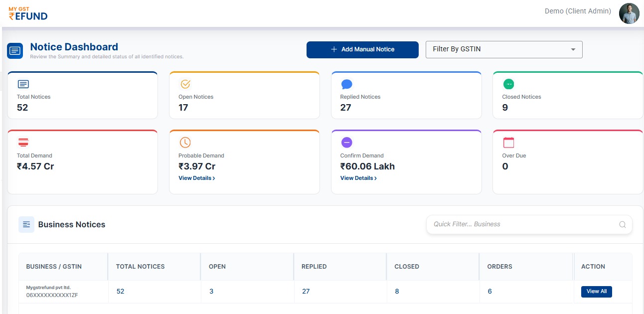Open the Filter By GSTIN dropdown
The width and height of the screenshot is (644, 314).
click(504, 49)
